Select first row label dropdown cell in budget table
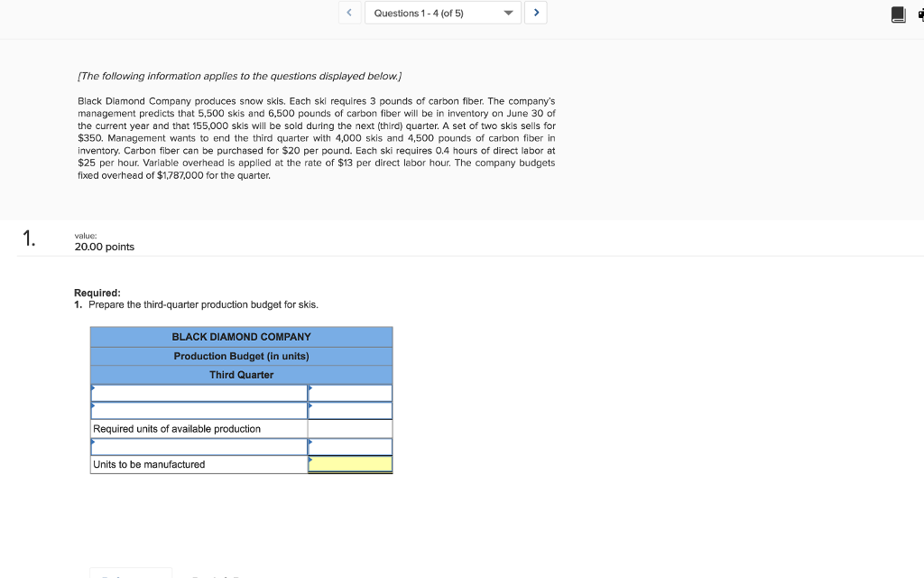Image resolution: width=924 pixels, height=578 pixels. pos(199,393)
